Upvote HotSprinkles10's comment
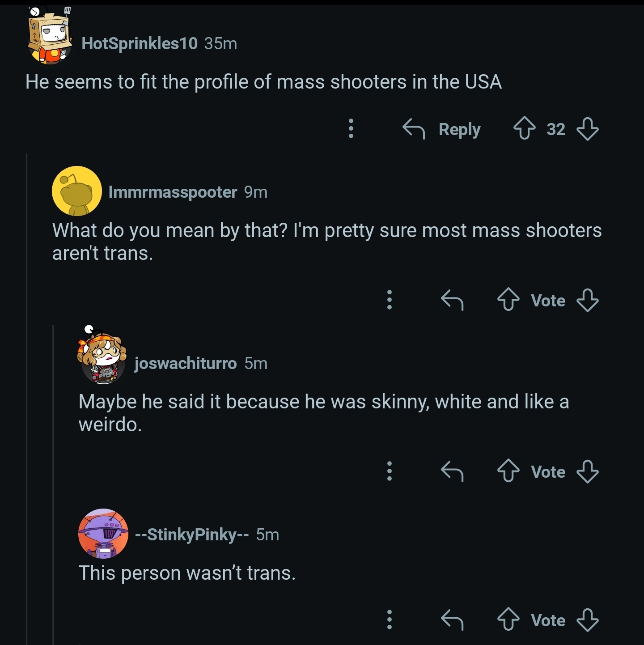 click(524, 129)
